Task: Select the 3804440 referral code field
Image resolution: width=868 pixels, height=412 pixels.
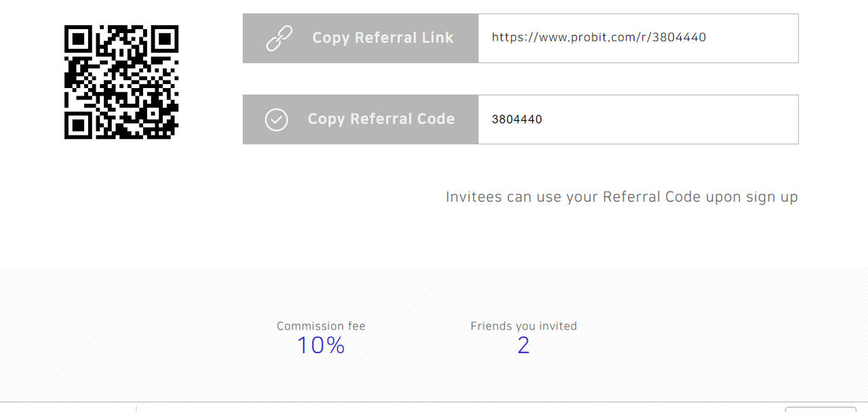Action: 638,119
